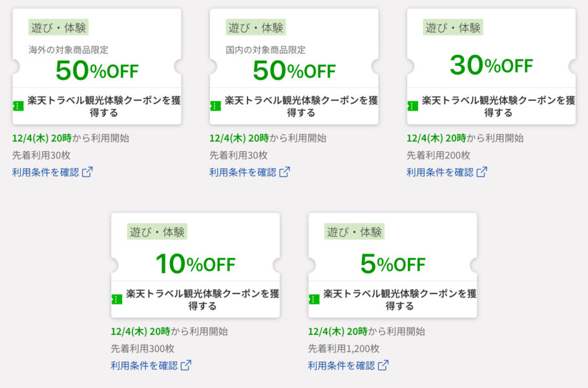Viewport: 588px width, 388px height.
Task: Click coupon ticket icon on 5%OFF card
Action: (314, 299)
